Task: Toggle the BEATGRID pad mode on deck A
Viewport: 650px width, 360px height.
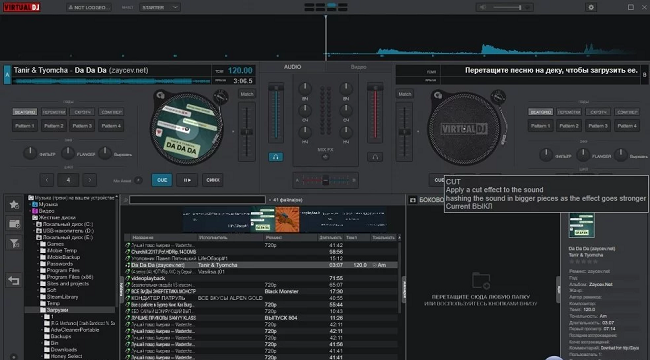Action: pyautogui.click(x=25, y=112)
